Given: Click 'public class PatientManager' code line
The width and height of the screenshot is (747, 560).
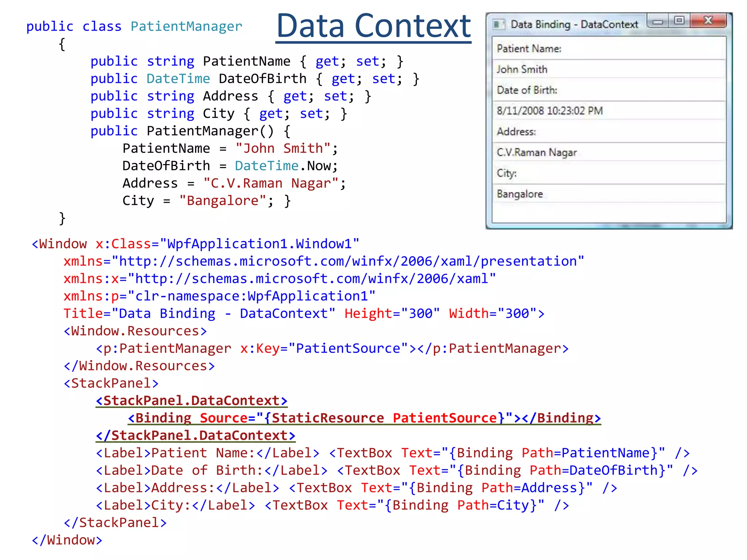Looking at the screenshot, I should click(x=134, y=26).
